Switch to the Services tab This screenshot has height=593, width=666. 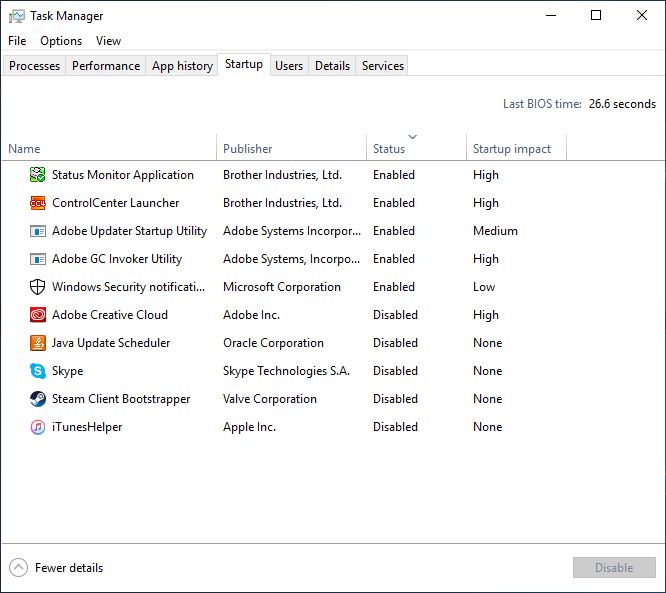[383, 66]
